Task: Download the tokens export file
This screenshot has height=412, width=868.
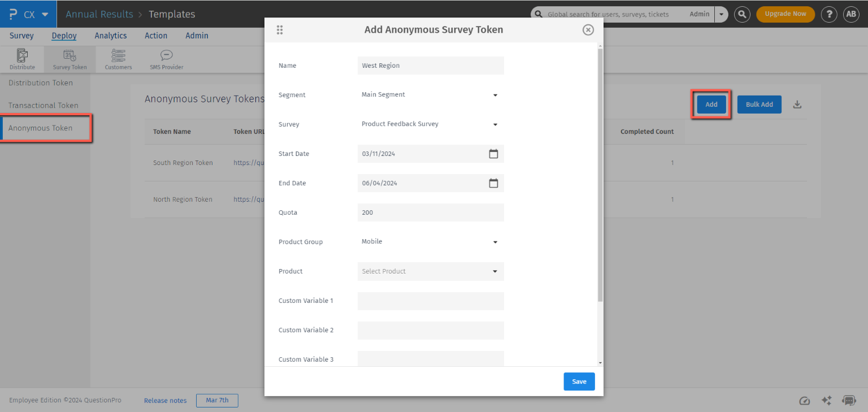Action: [797, 104]
